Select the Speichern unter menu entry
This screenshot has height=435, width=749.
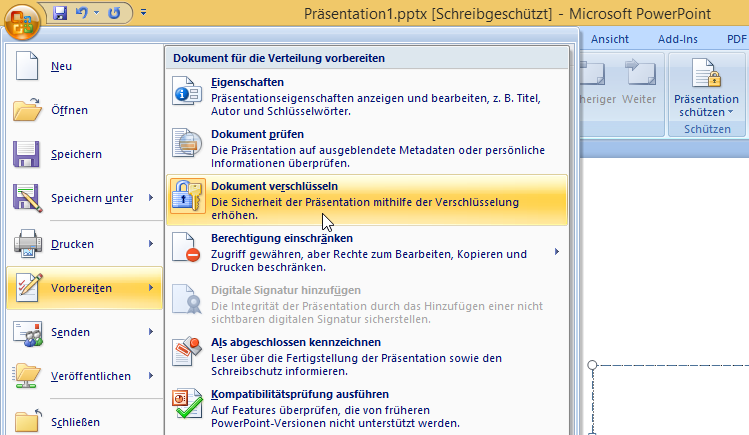85,198
